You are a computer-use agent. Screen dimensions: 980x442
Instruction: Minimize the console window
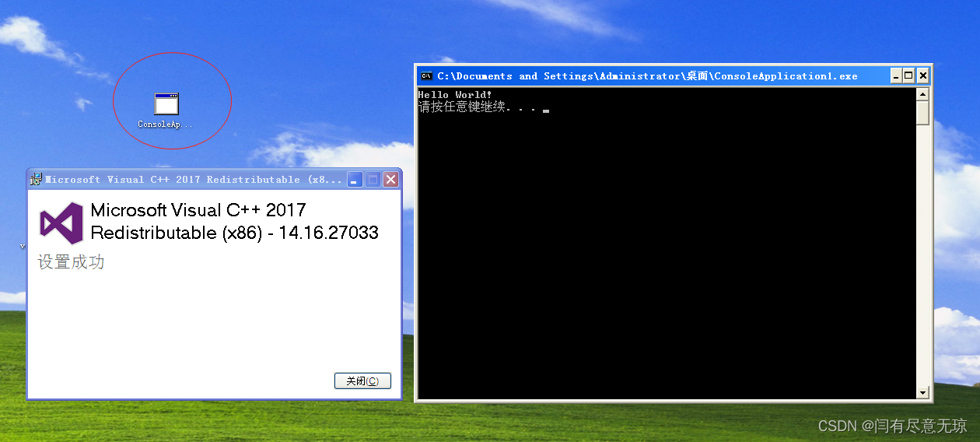pos(895,75)
